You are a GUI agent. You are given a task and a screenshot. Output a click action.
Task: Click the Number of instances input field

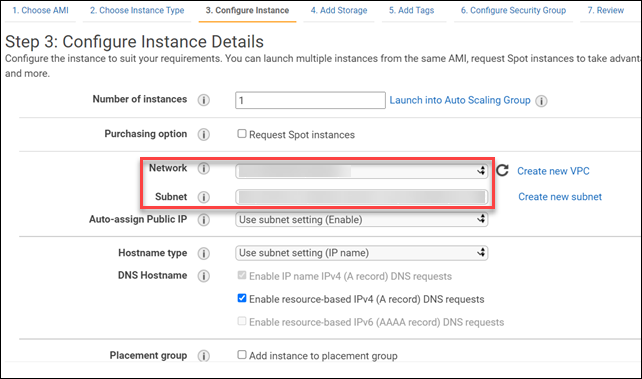pyautogui.click(x=310, y=100)
